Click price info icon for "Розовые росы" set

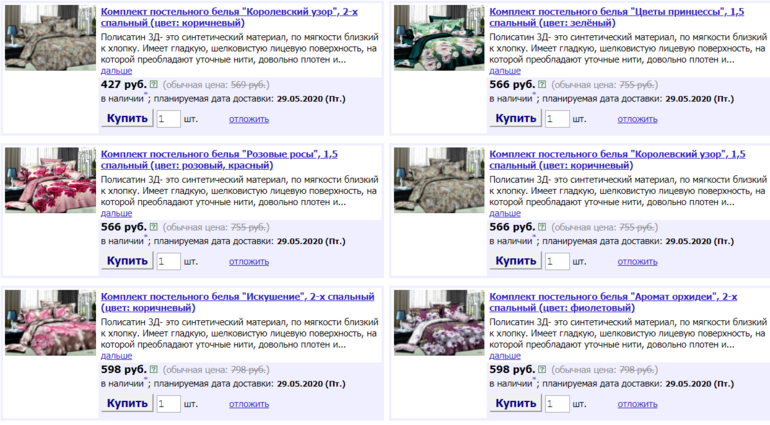(153, 227)
